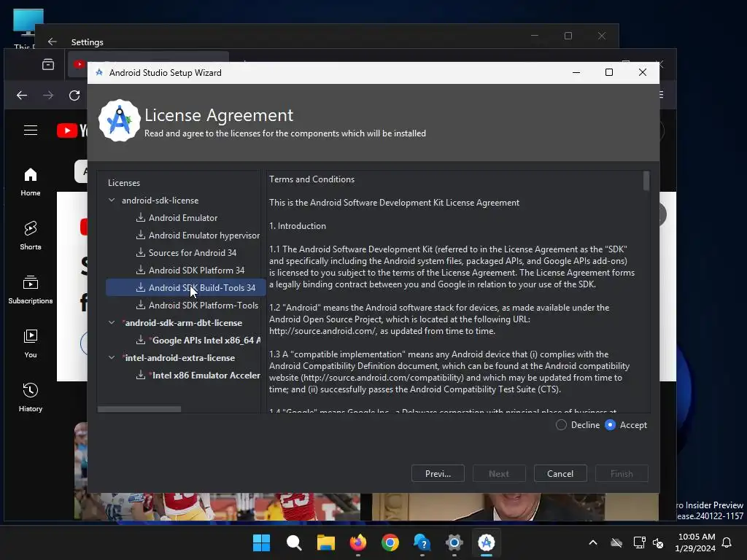Viewport: 747px width, 560px height.
Task: Select Android Emulator license item
Action: (x=183, y=218)
